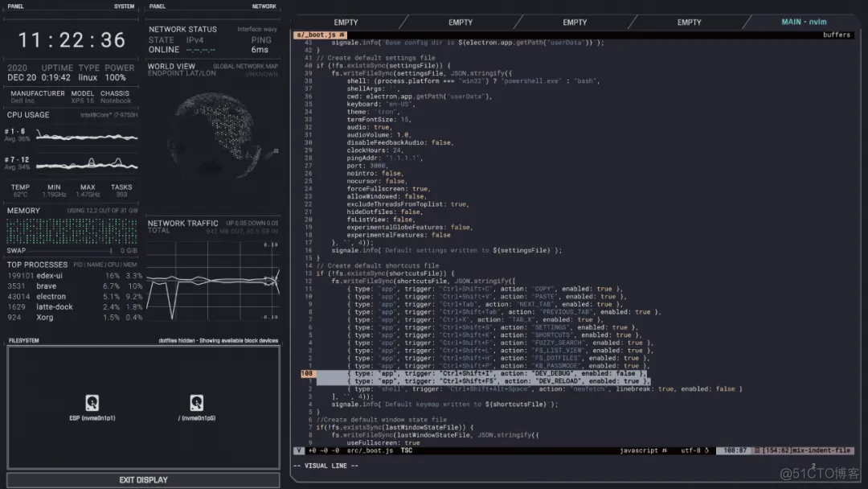
Task: Click the buffers label in nvim tabline
Action: click(x=836, y=35)
